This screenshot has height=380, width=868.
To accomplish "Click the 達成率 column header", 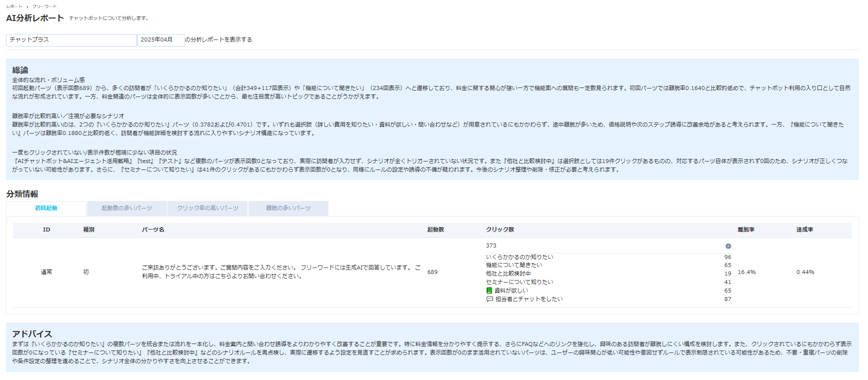I will point(804,230).
